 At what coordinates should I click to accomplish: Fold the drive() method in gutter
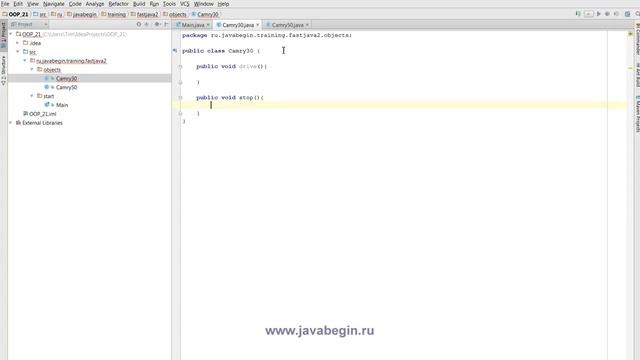(x=180, y=66)
